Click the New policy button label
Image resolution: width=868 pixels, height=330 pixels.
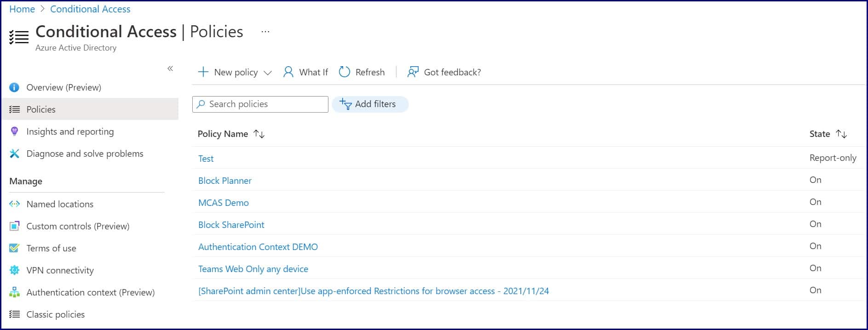[236, 72]
